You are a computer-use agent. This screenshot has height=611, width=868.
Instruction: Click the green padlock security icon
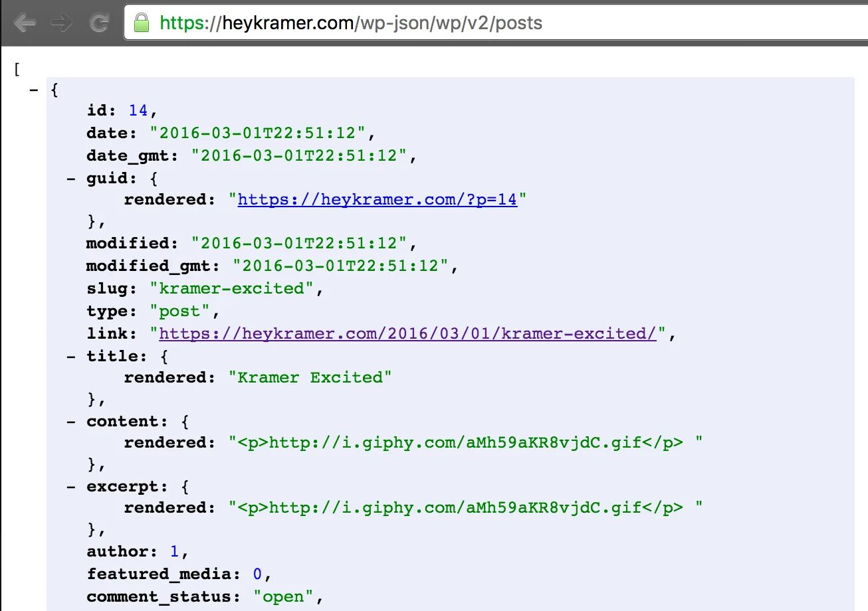141,23
